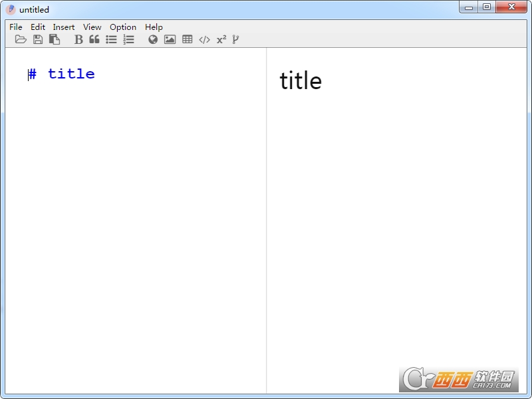Click the '# title' line in the editor
Viewport: 532px width, 399px height.
(x=70, y=74)
